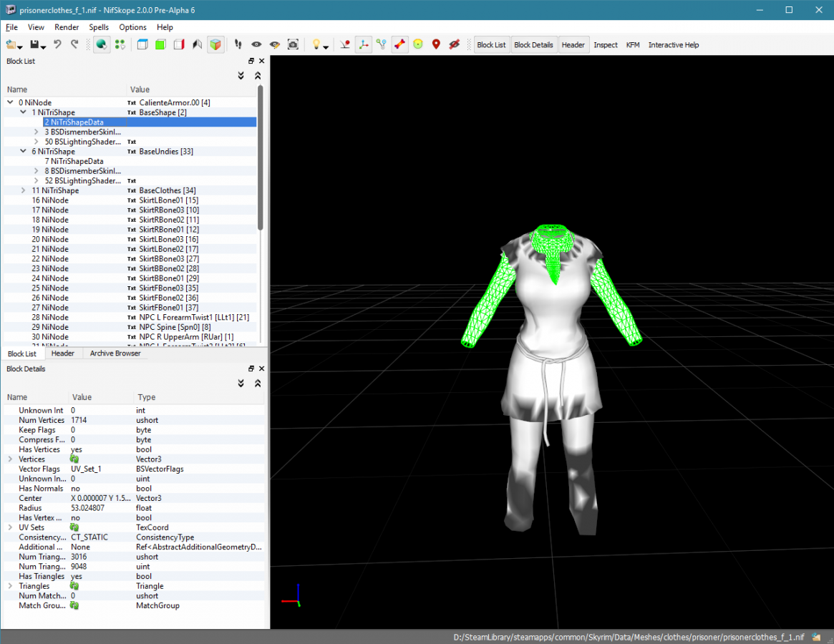Switch to top view cube icon
Screen dimensions: 834x644
pos(142,44)
